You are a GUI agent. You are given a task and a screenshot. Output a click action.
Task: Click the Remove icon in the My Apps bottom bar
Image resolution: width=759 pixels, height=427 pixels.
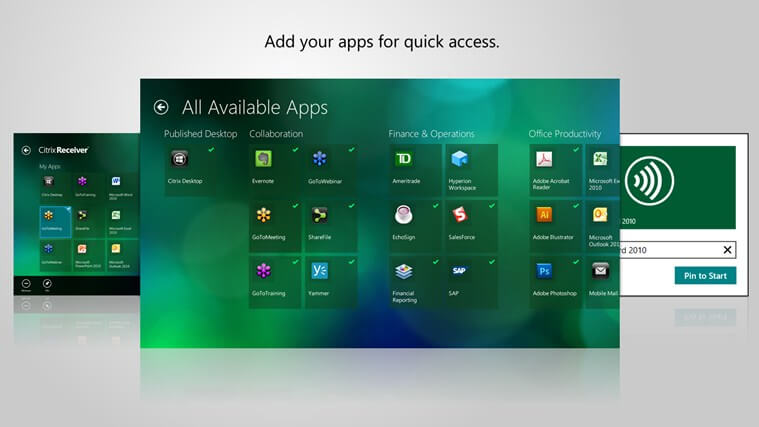pyautogui.click(x=26, y=284)
